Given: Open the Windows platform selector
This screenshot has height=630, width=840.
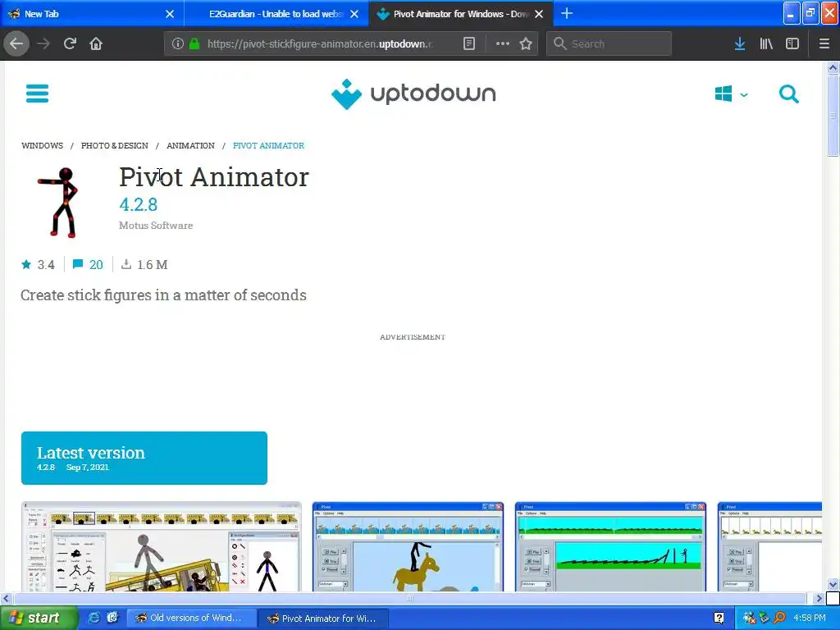Looking at the screenshot, I should pyautogui.click(x=731, y=94).
